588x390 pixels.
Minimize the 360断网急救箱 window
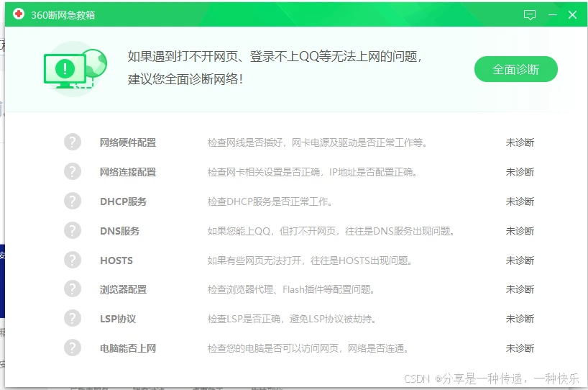coord(552,15)
